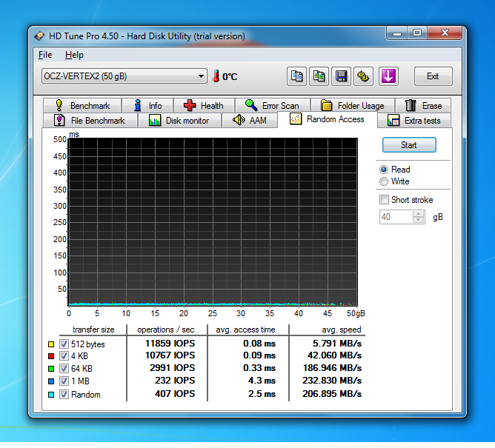
Task: Uncheck the 512 bytes transfer size checkbox
Action: [64, 344]
